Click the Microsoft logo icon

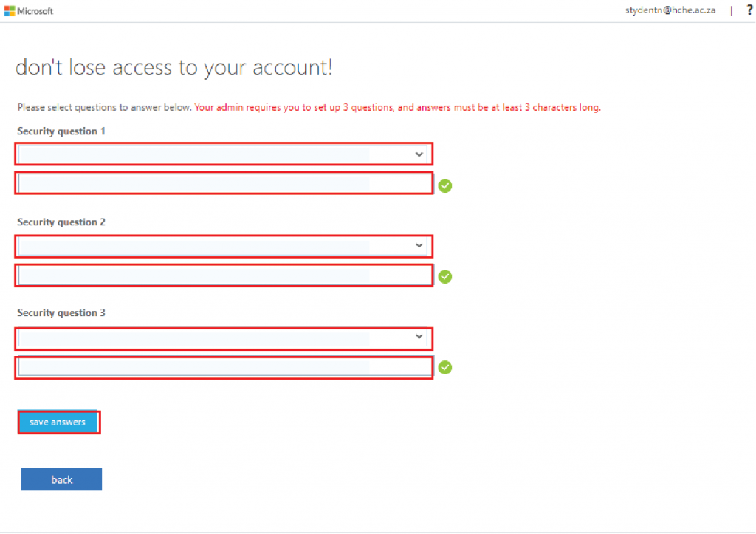point(9,10)
